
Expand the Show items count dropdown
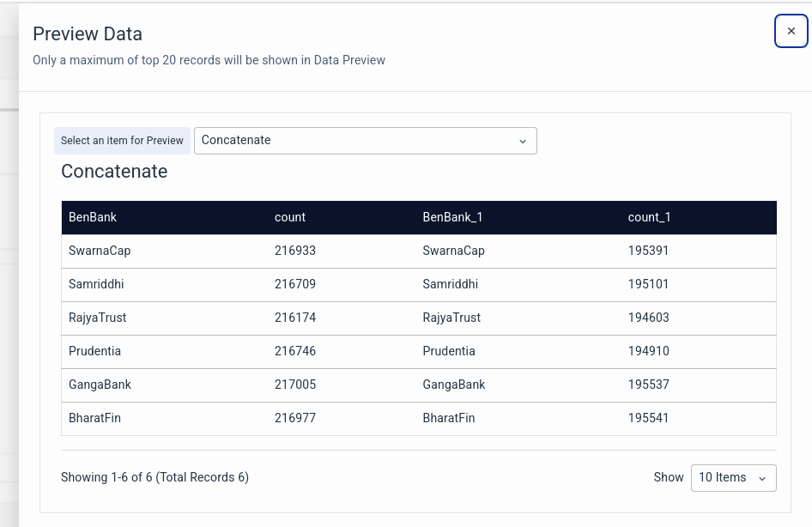point(733,477)
